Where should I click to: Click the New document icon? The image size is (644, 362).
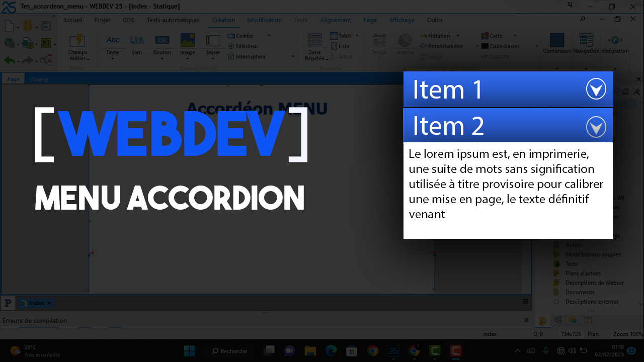[10, 26]
